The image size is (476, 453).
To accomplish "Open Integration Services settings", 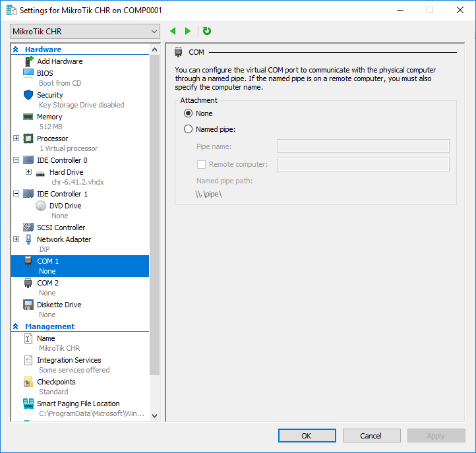I will (x=69, y=360).
